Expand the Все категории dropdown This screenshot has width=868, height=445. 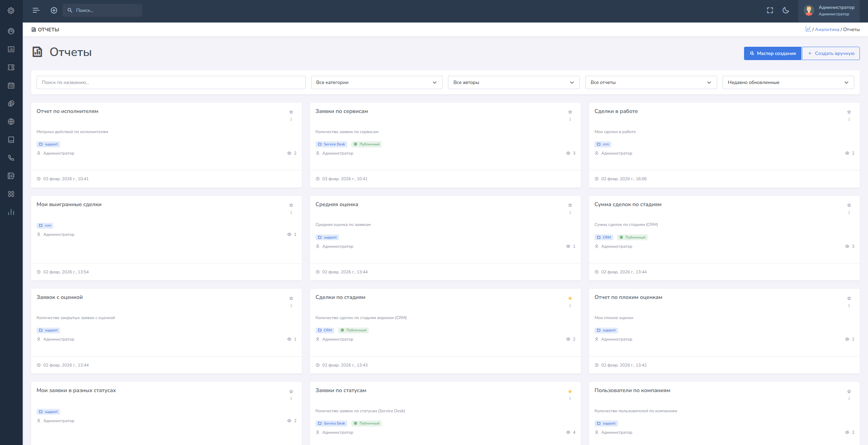[376, 82]
